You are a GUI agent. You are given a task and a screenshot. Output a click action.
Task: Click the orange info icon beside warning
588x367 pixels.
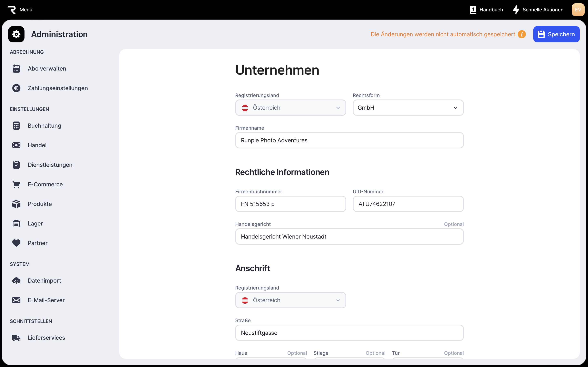click(x=522, y=34)
